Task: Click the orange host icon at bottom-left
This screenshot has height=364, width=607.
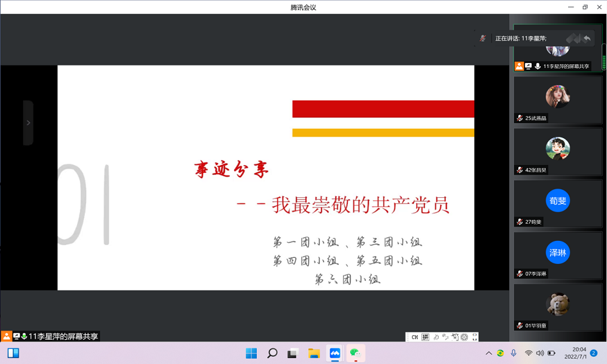Action: coord(6,336)
